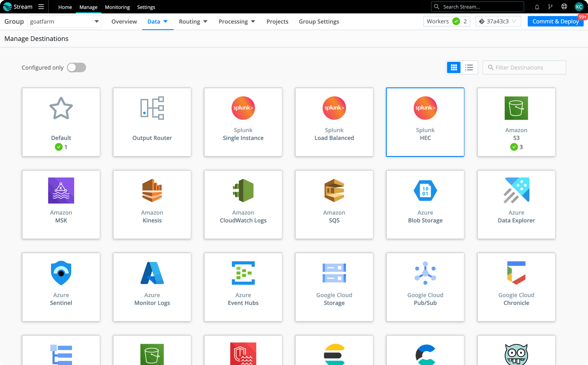Open the 37a43c3 version dropdown

point(498,21)
